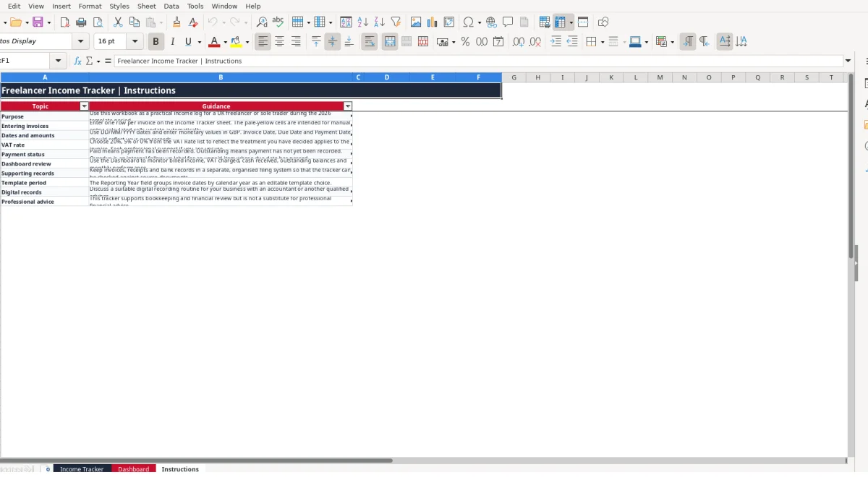Toggle Bold formatting
This screenshot has height=488, width=868.
tap(156, 42)
